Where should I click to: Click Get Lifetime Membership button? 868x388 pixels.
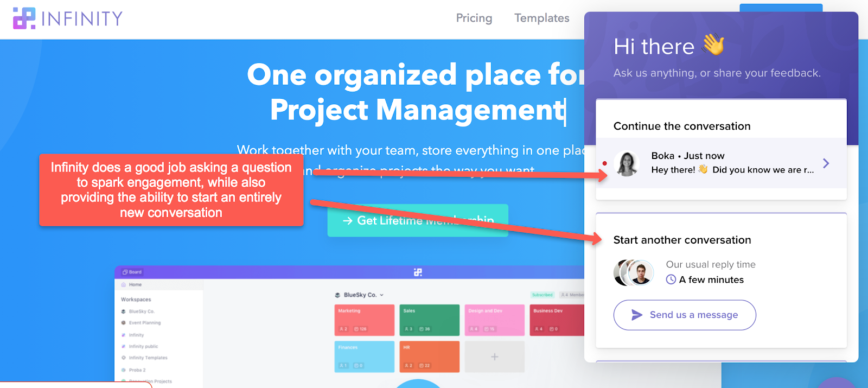tap(418, 220)
